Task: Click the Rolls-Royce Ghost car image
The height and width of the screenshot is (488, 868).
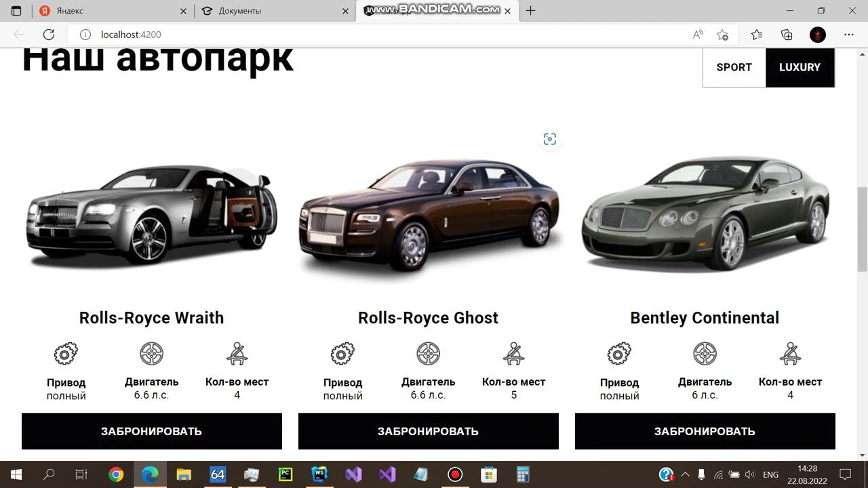Action: click(429, 217)
